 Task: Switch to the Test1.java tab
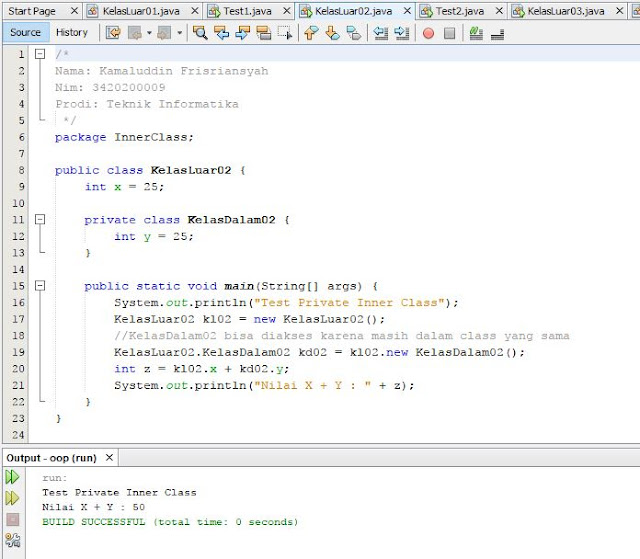[247, 11]
